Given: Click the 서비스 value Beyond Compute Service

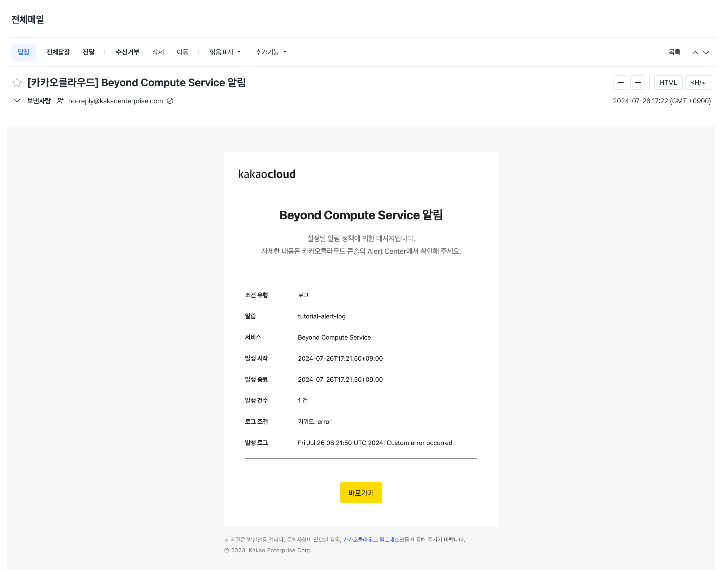Looking at the screenshot, I should [334, 337].
